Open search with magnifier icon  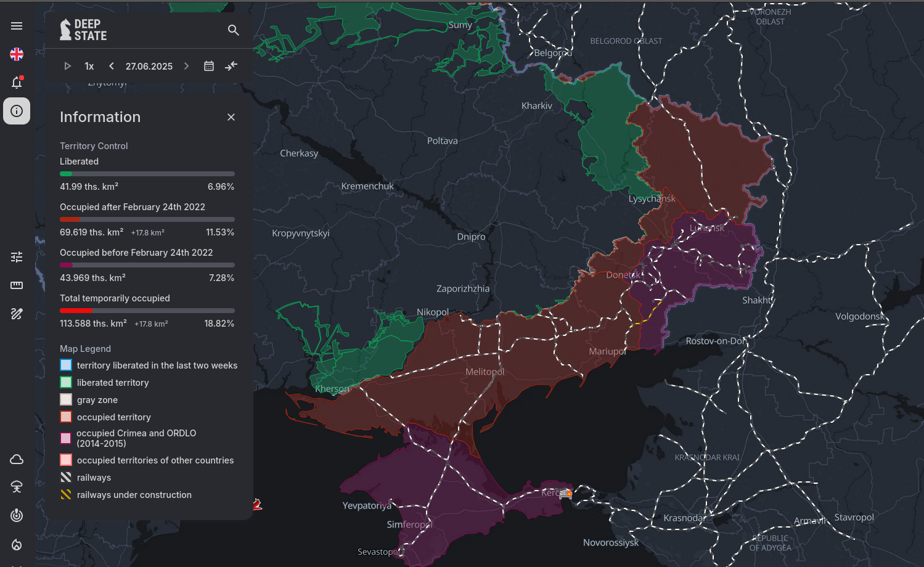[x=233, y=30]
